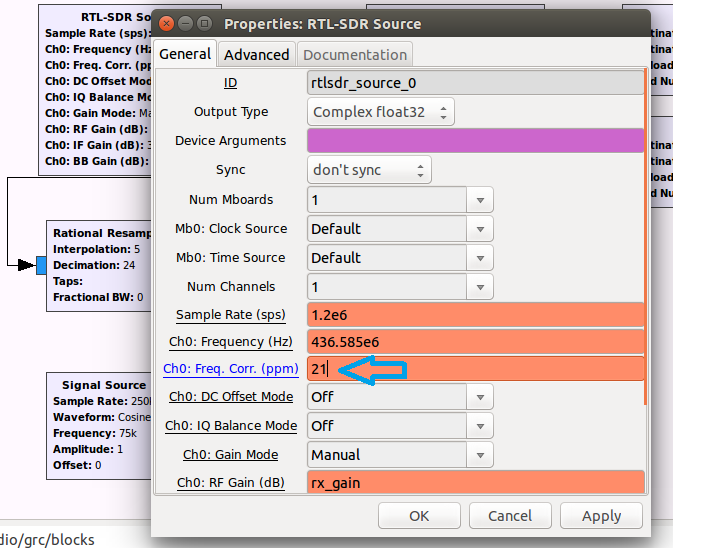Click the Ch0: Freq. Corr. (ppm) label

pyautogui.click(x=231, y=369)
